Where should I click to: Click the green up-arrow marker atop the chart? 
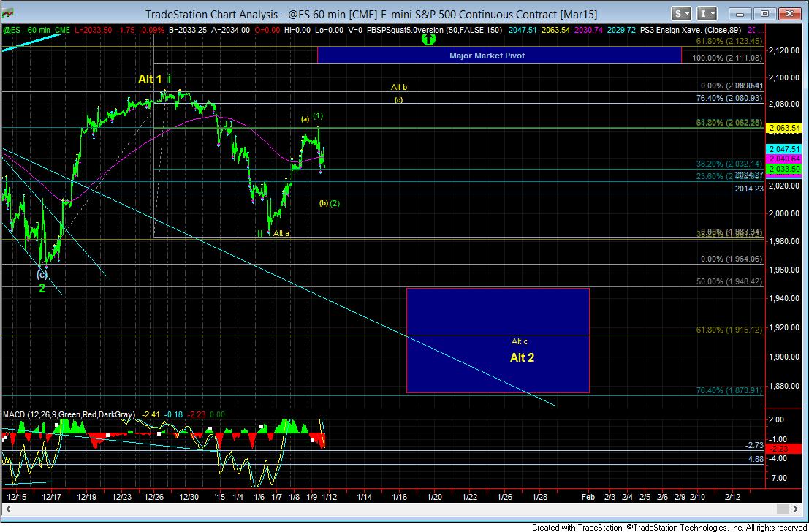click(429, 39)
